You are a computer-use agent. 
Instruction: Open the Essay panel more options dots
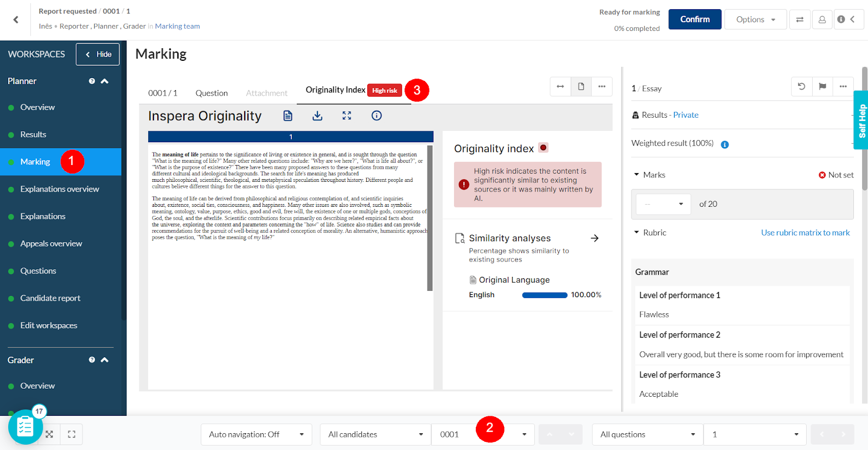click(843, 86)
